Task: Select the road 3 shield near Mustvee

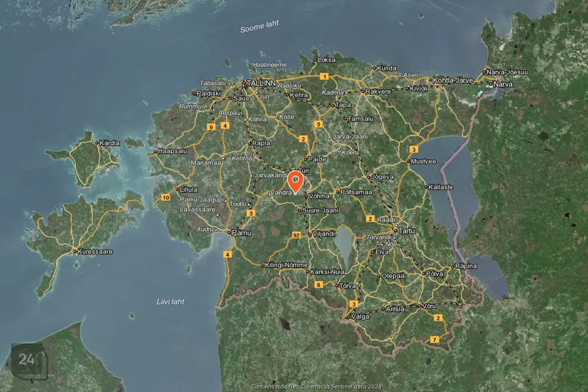Action: [414, 149]
